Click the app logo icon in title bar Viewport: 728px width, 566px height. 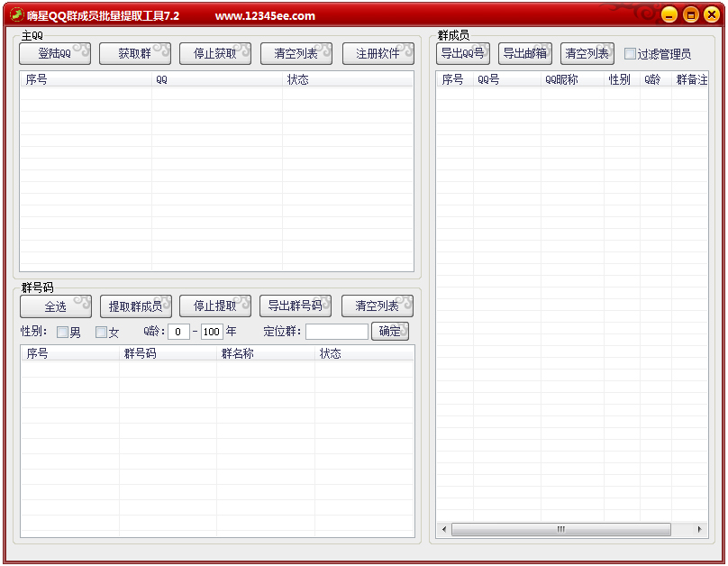(16, 15)
